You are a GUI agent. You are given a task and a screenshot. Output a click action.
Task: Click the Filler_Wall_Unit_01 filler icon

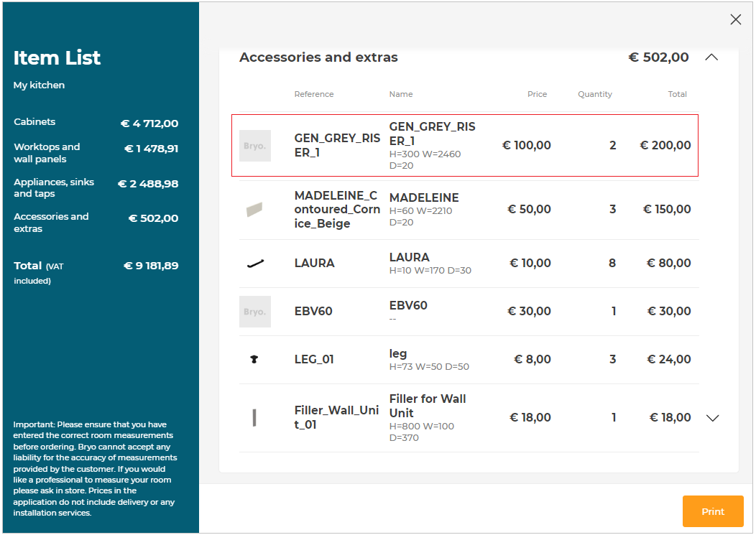tap(254, 418)
